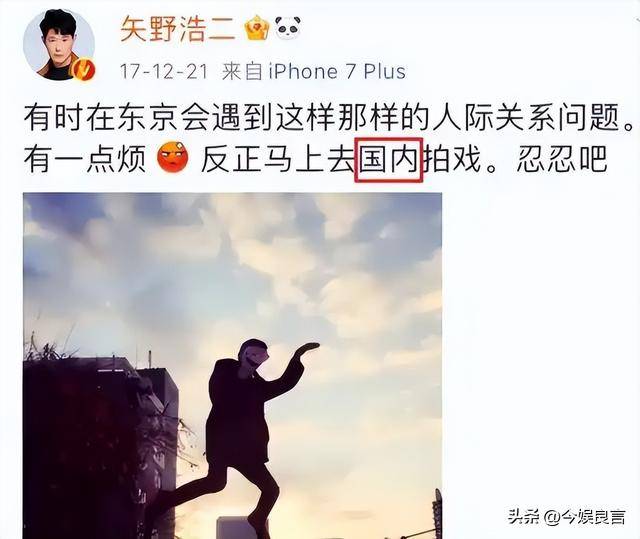This screenshot has height=539, width=640.
Task: Click the 头条 @今娱良言 watermark
Action: coord(567,517)
